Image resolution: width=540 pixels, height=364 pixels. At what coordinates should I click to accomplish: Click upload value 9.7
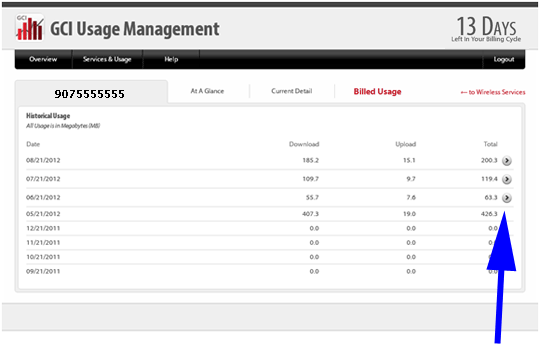pyautogui.click(x=411, y=179)
